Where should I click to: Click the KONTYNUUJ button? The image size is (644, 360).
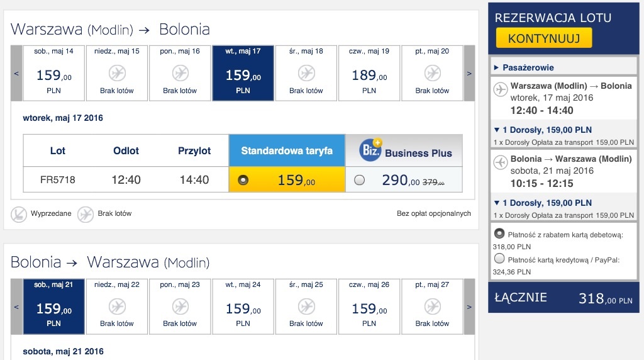pyautogui.click(x=544, y=38)
